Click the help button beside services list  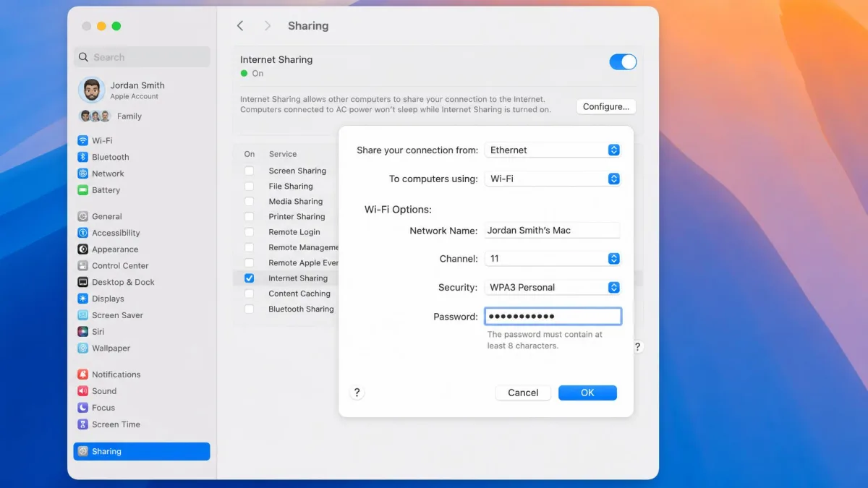click(x=637, y=347)
